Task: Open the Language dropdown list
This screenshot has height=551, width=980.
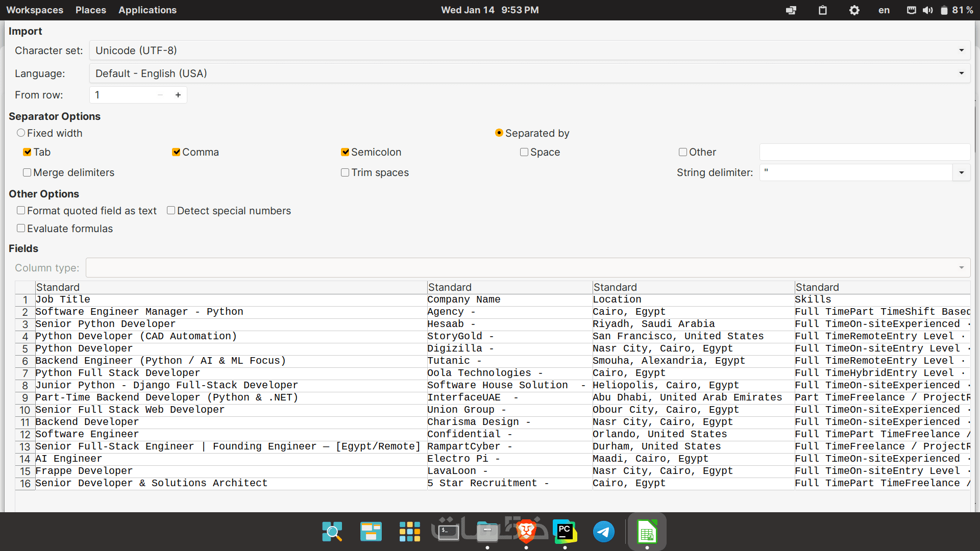Action: click(961, 73)
